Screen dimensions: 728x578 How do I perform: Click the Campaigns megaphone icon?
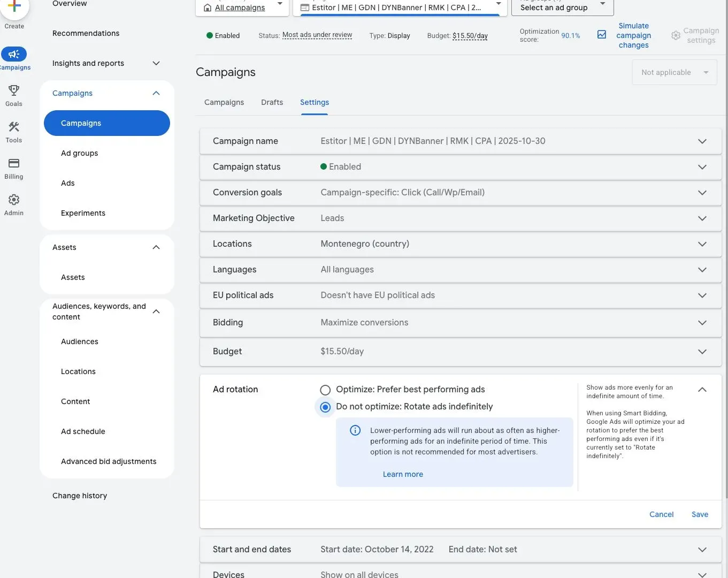coord(14,54)
